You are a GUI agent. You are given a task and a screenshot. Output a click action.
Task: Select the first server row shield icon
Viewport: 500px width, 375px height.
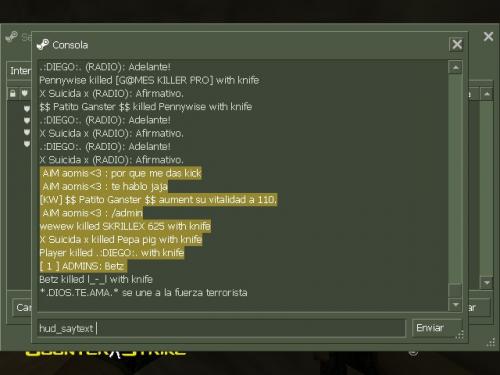pos(27,108)
